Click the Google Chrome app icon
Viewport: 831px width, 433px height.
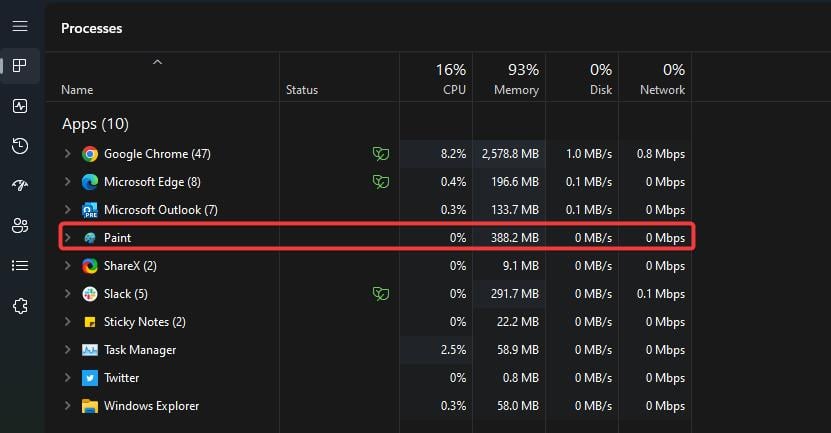(90, 154)
